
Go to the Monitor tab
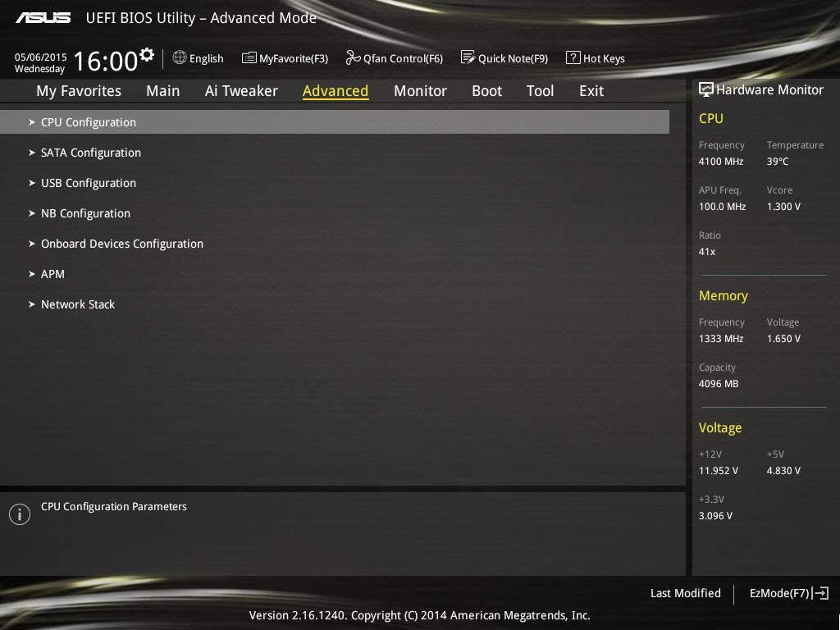point(420,91)
